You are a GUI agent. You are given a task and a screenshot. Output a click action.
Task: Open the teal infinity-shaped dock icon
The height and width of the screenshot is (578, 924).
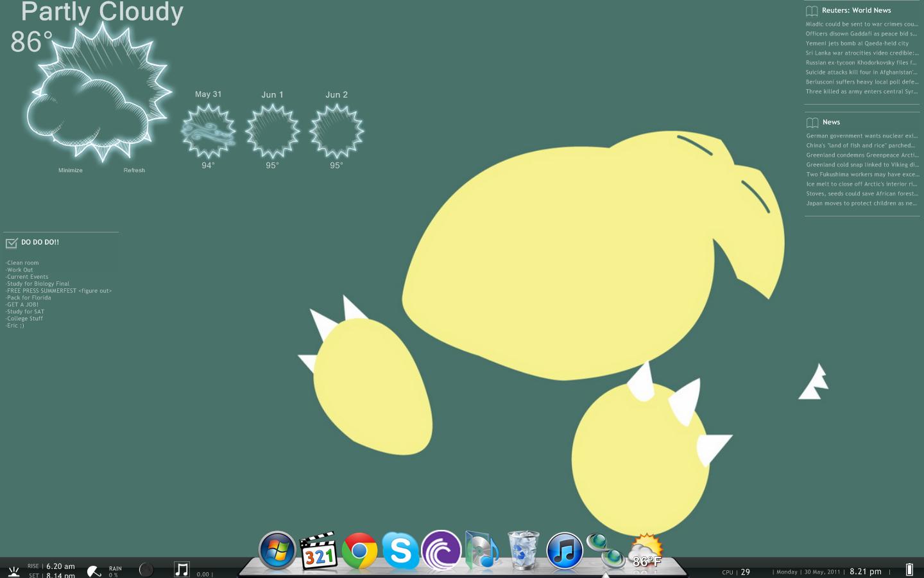point(606,551)
